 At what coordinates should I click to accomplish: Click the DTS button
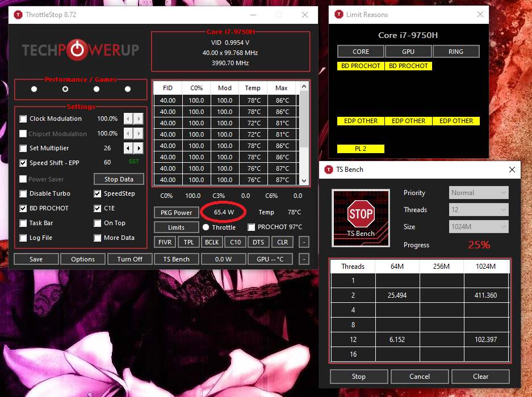(258, 242)
